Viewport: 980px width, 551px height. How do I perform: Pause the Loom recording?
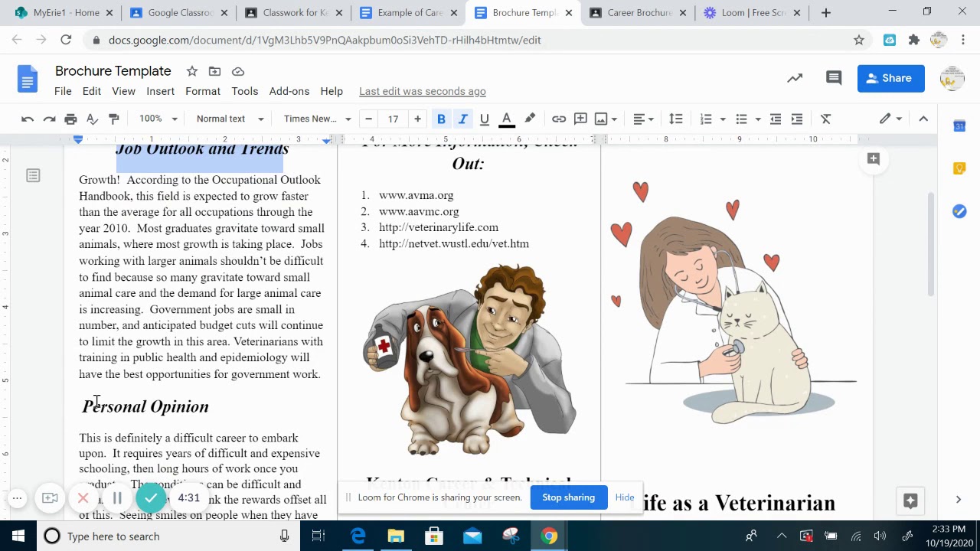click(117, 498)
